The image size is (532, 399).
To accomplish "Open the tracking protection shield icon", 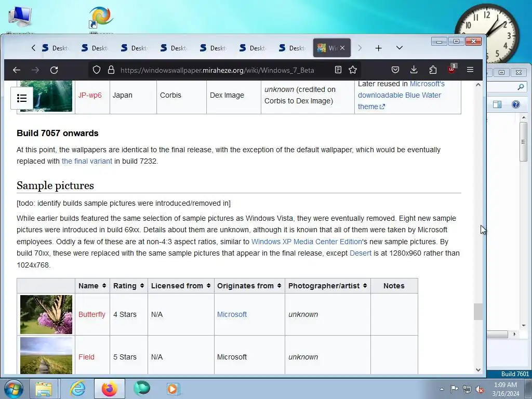I will pyautogui.click(x=97, y=70).
